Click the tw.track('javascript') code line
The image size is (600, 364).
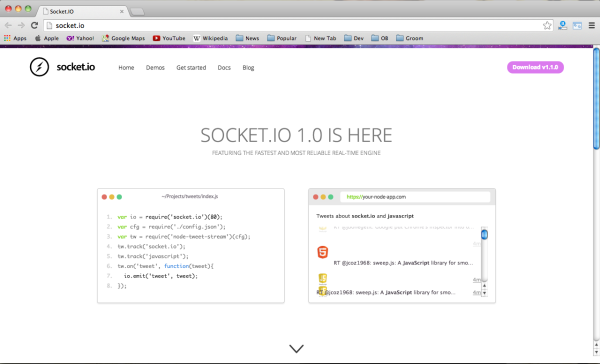tap(153, 256)
